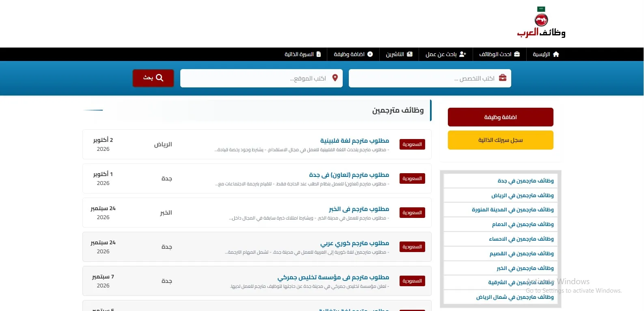
Task: Click السعودية tag on the كوري عربي job
Action: point(412,247)
